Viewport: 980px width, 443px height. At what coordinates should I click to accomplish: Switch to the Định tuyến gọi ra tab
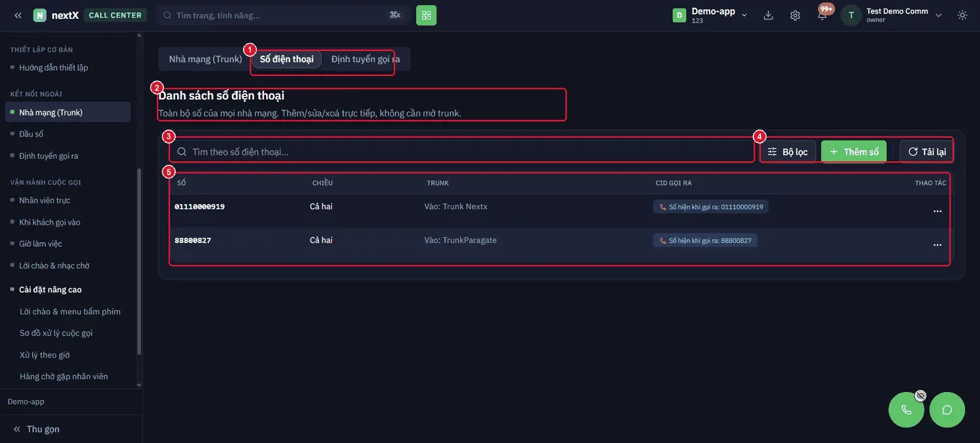click(x=366, y=59)
